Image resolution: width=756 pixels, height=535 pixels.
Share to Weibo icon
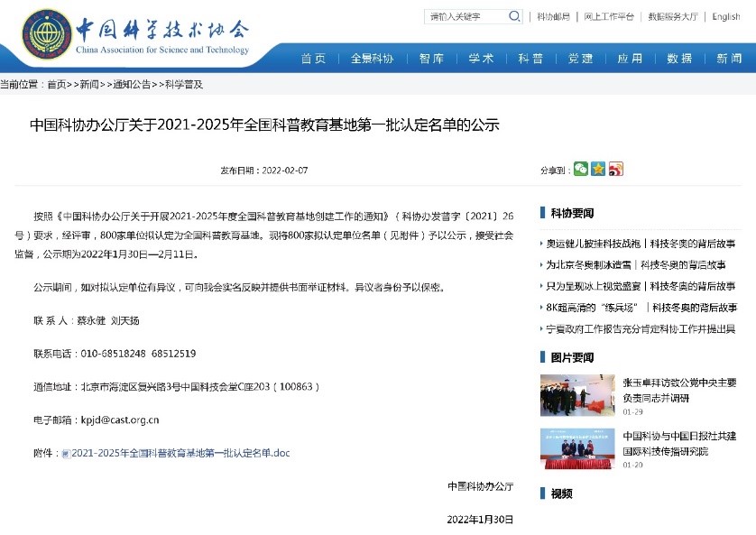coord(615,169)
